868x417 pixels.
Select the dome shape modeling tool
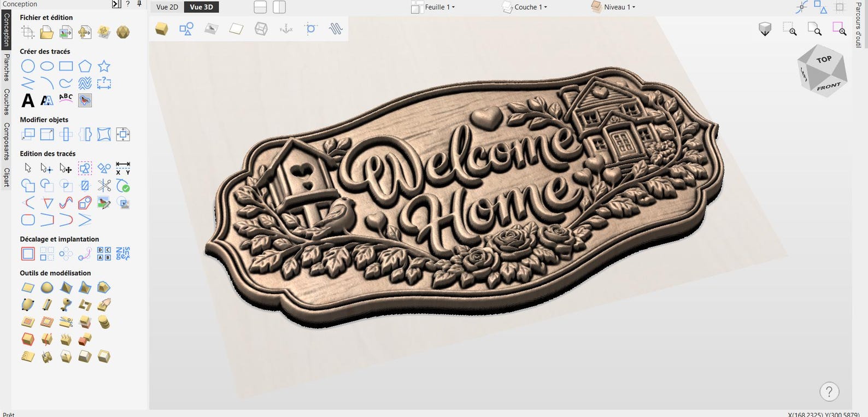coord(47,287)
